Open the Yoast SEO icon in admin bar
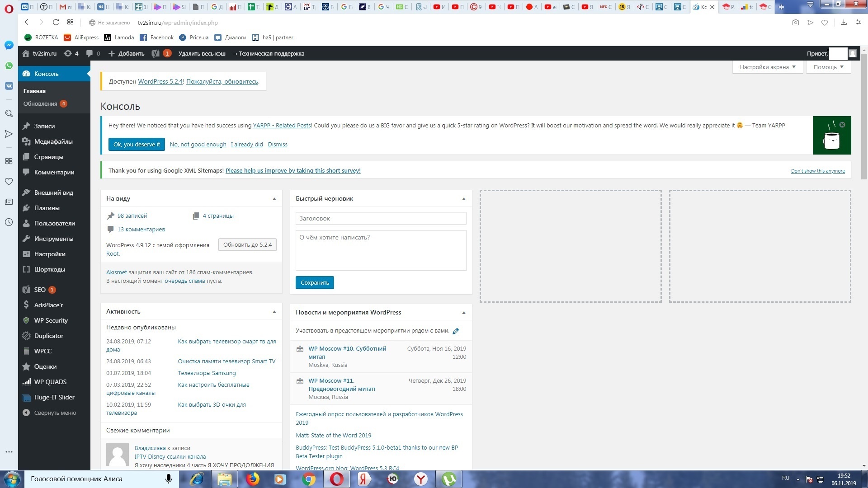 point(156,53)
